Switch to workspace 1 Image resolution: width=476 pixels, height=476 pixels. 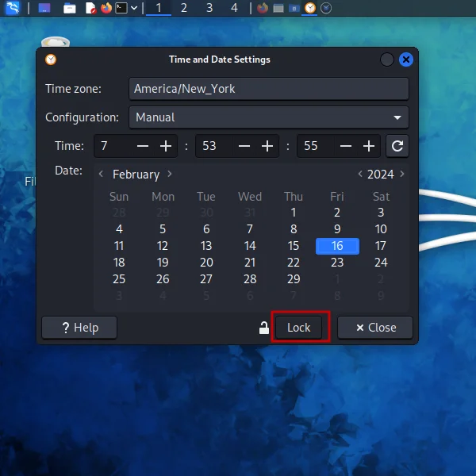[x=159, y=8]
